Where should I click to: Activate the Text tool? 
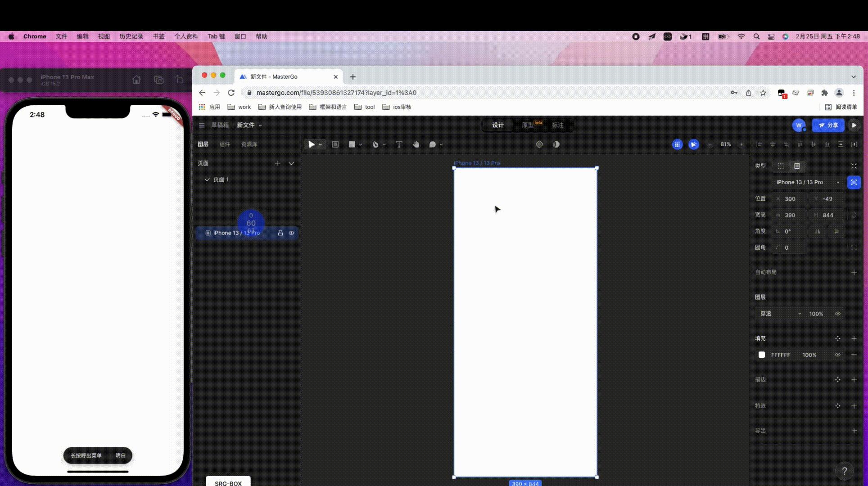click(399, 144)
